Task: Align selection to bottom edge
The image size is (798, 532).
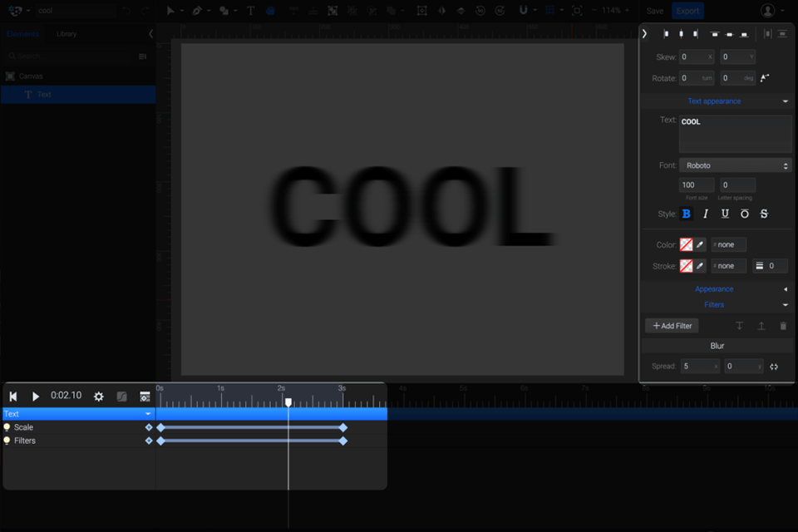Action: 744,34
